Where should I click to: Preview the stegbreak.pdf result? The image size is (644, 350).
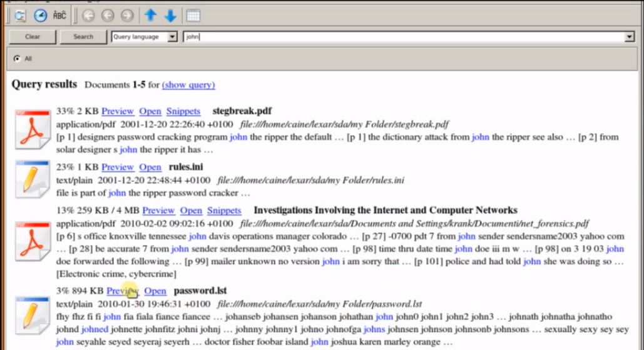(x=118, y=111)
